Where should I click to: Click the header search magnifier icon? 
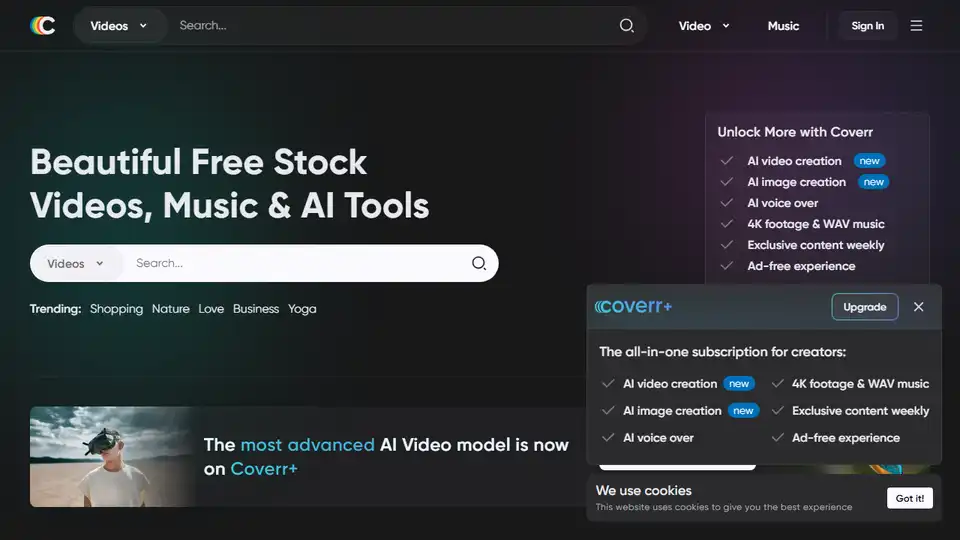tap(627, 26)
